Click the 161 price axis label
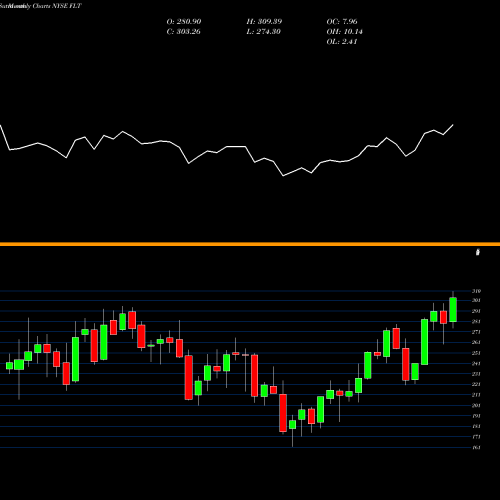Image resolution: width=500 pixels, height=500 pixels. click(476, 447)
